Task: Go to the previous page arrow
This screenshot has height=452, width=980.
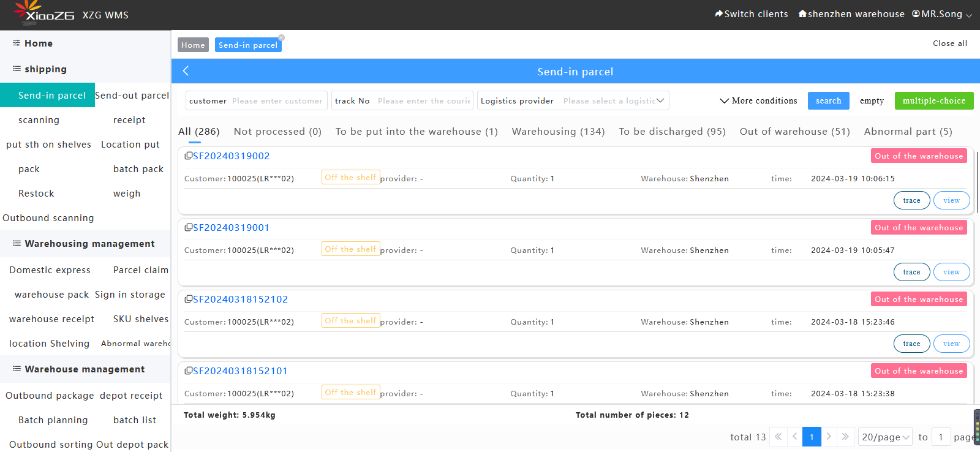Action: [x=795, y=437]
